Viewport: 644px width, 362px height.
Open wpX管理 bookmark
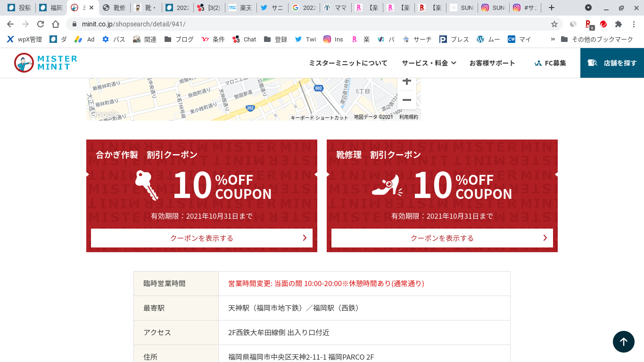25,40
